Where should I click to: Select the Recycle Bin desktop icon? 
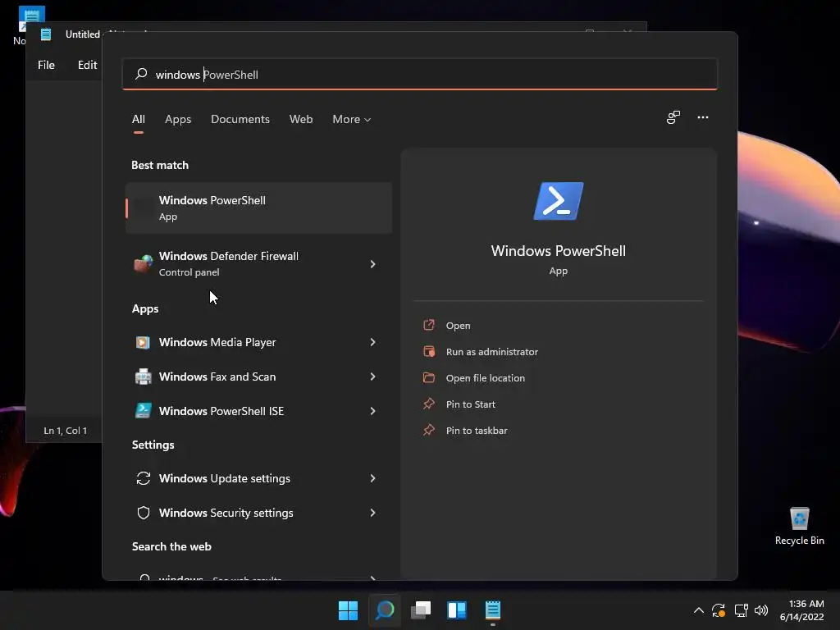pos(799,526)
